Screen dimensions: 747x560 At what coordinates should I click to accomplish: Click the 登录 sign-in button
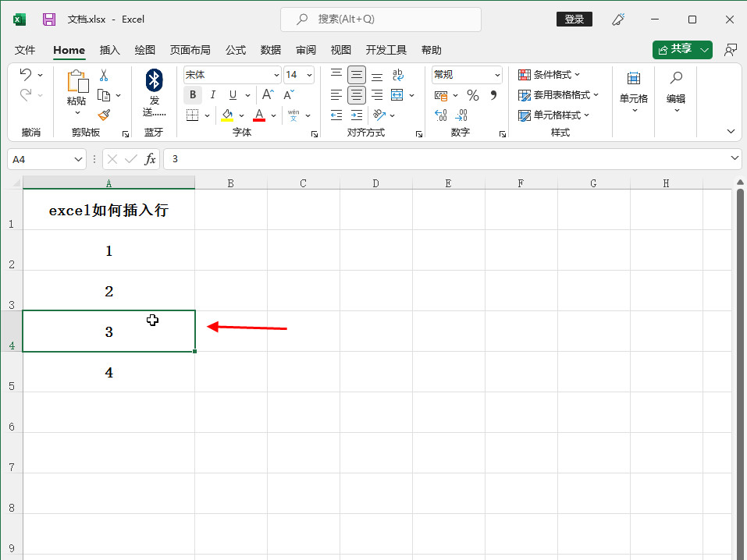point(574,19)
